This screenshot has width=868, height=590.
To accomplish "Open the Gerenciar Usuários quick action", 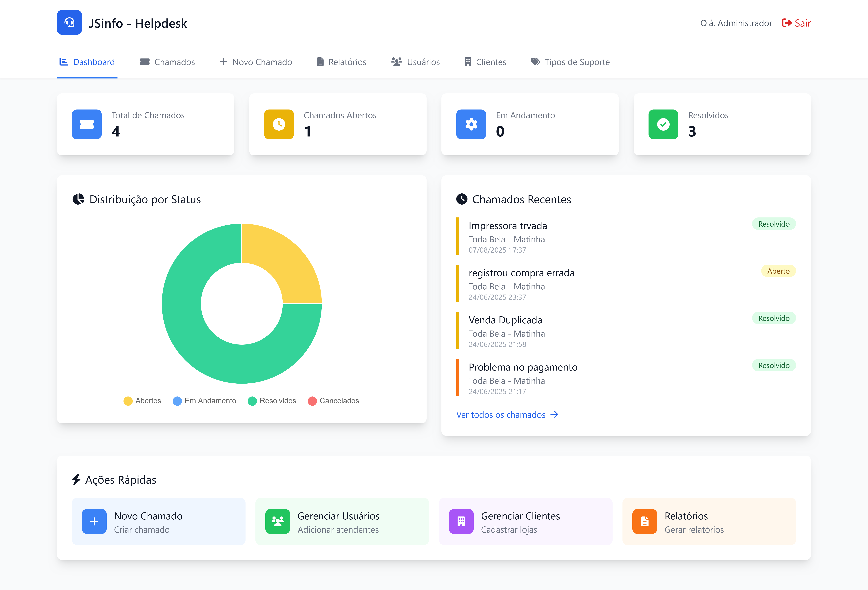I will pyautogui.click(x=342, y=521).
